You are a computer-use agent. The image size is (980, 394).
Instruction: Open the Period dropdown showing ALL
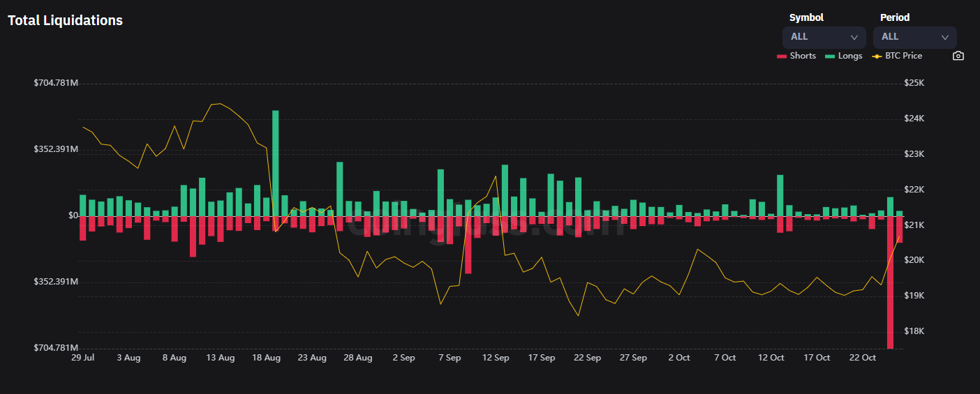coord(914,37)
